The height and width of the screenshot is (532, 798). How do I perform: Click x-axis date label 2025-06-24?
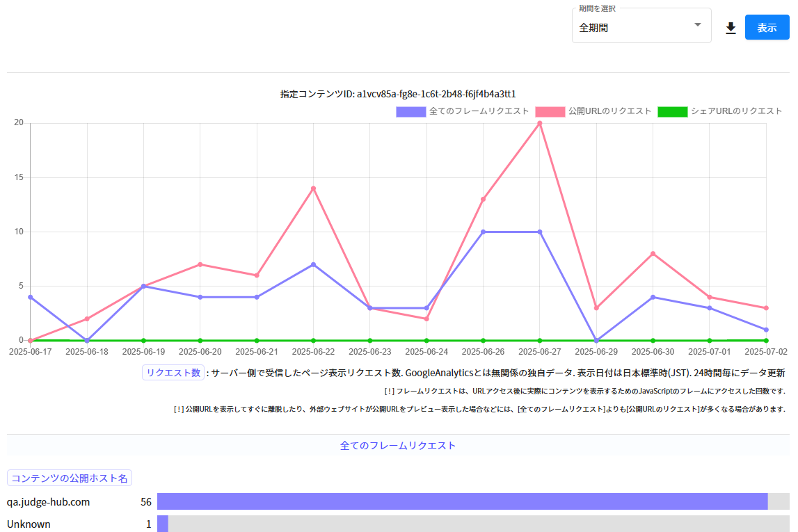click(426, 352)
